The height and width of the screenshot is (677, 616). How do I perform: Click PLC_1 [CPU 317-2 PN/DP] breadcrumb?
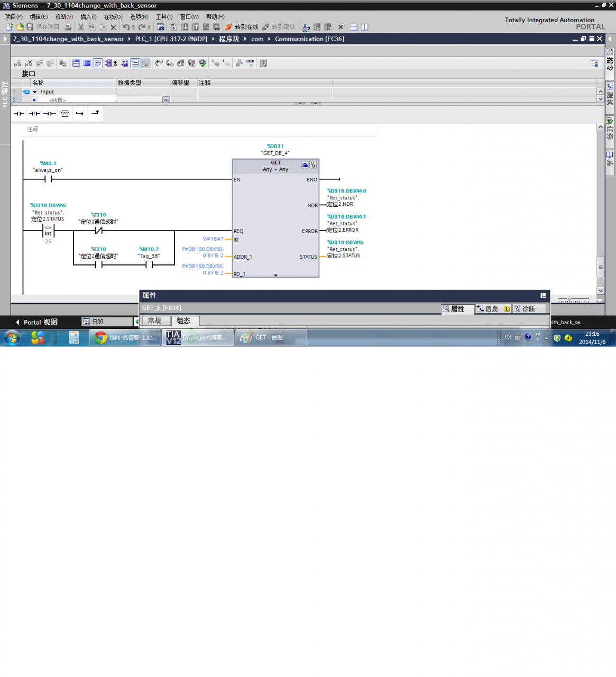point(171,39)
